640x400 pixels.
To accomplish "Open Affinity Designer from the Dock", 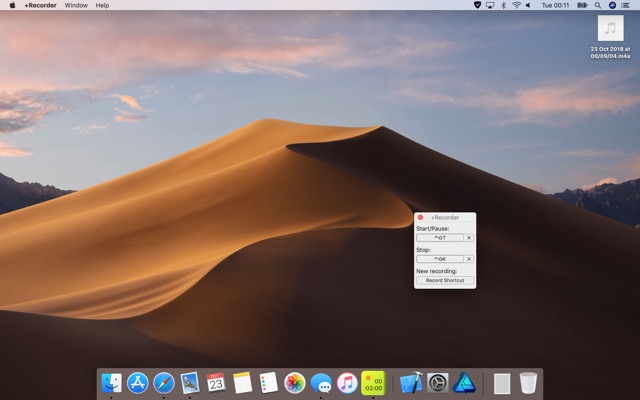I will tap(464, 383).
